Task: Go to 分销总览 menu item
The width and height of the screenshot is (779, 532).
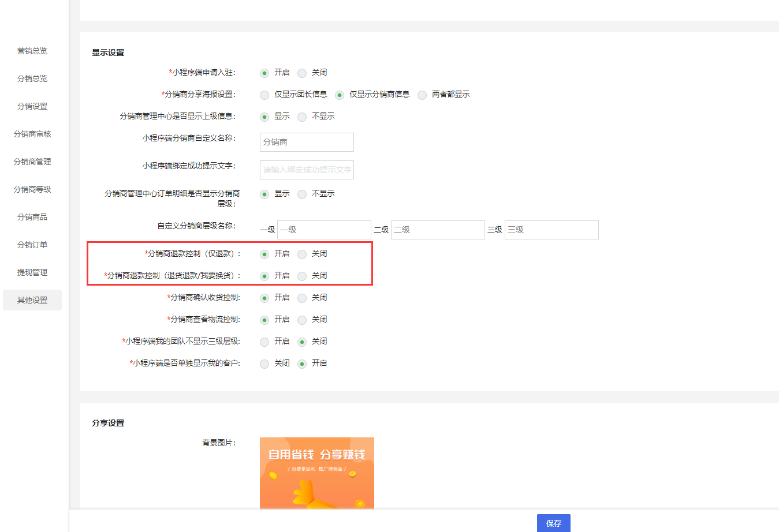Action: coord(32,78)
